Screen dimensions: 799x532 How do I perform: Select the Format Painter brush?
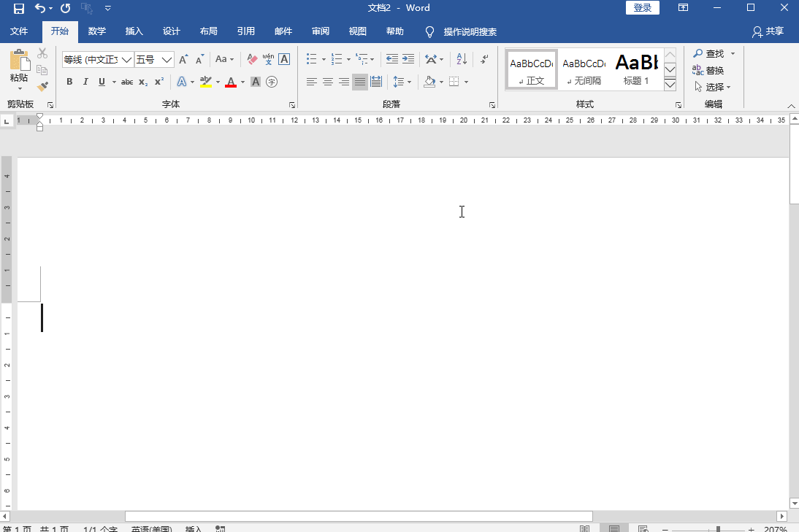click(42, 87)
